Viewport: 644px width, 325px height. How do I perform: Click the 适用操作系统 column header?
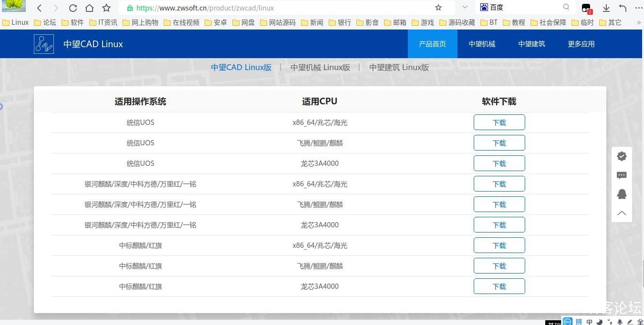[x=140, y=102]
